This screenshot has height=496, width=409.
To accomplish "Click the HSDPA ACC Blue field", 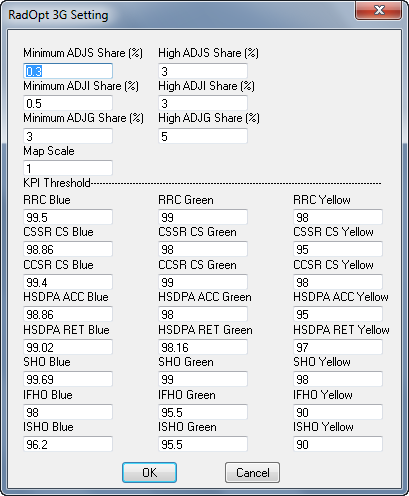I will [x=68, y=314].
